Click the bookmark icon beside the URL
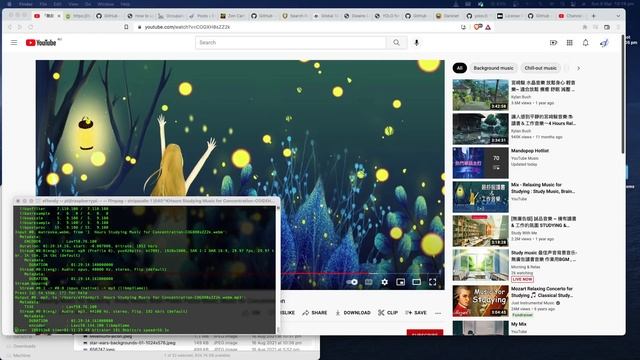The width and height of the screenshot is (640, 360). (126, 27)
